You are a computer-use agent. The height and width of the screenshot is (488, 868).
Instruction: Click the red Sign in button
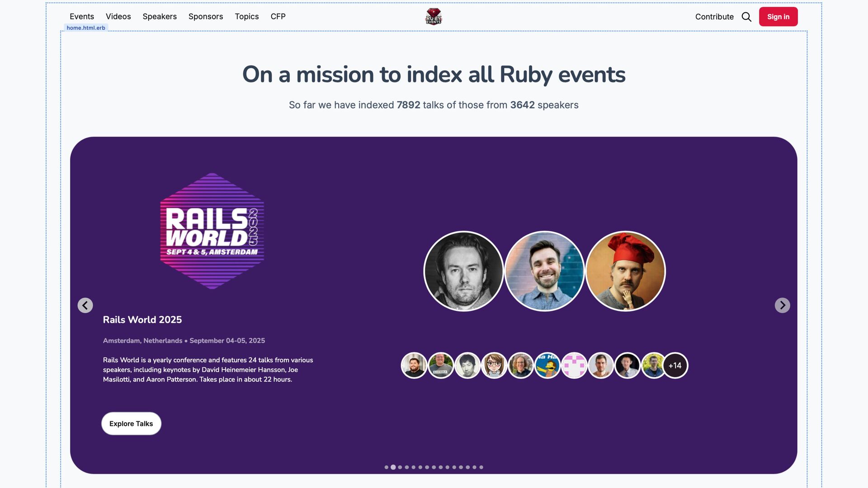tap(778, 17)
